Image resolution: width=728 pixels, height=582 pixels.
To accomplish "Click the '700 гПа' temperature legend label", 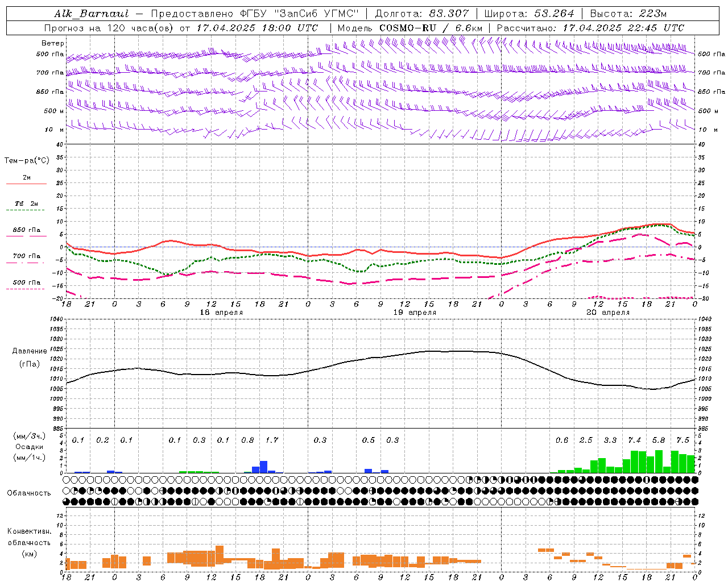I will [27, 256].
